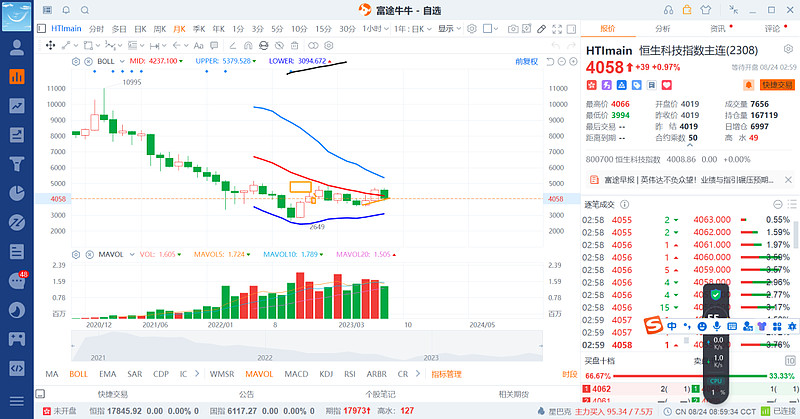Image resolution: width=800 pixels, height=419 pixels.
Task: Open the quotes bar-chart sidebar icon
Action: coord(17,77)
